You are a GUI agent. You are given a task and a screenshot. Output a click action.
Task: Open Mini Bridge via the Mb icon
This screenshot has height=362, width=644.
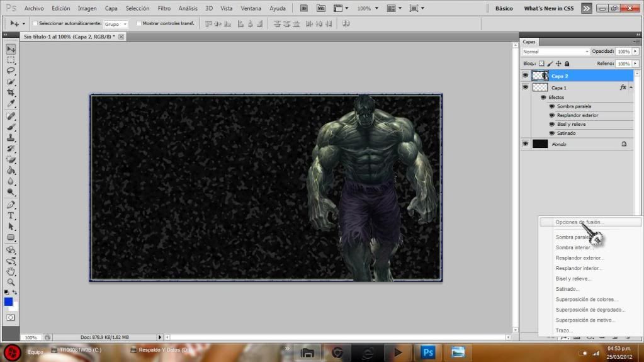point(321,8)
